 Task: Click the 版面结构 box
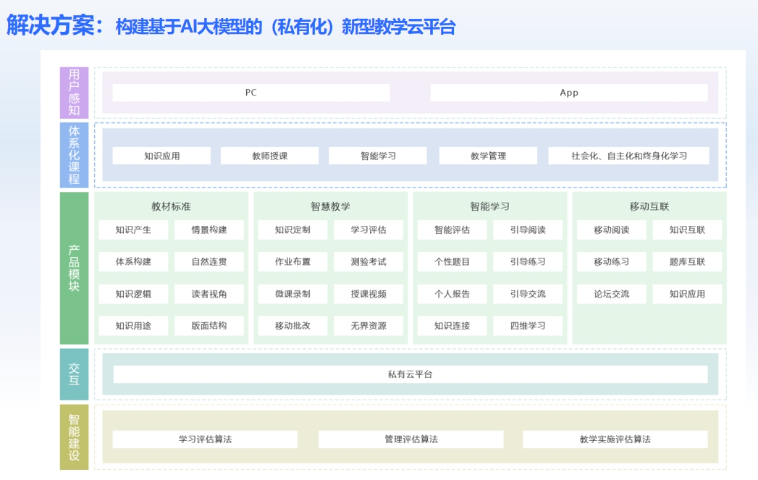click(209, 326)
